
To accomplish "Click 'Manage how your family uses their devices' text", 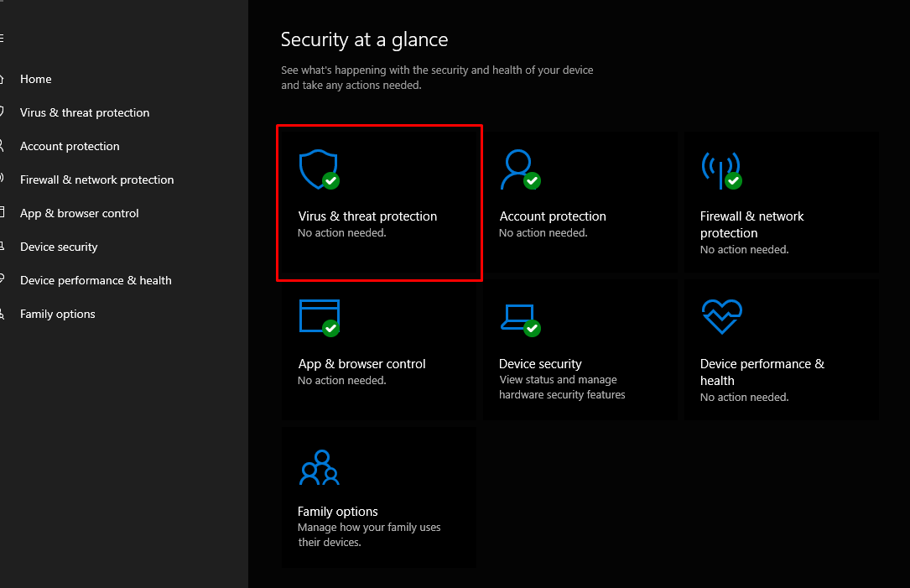I will [369, 534].
